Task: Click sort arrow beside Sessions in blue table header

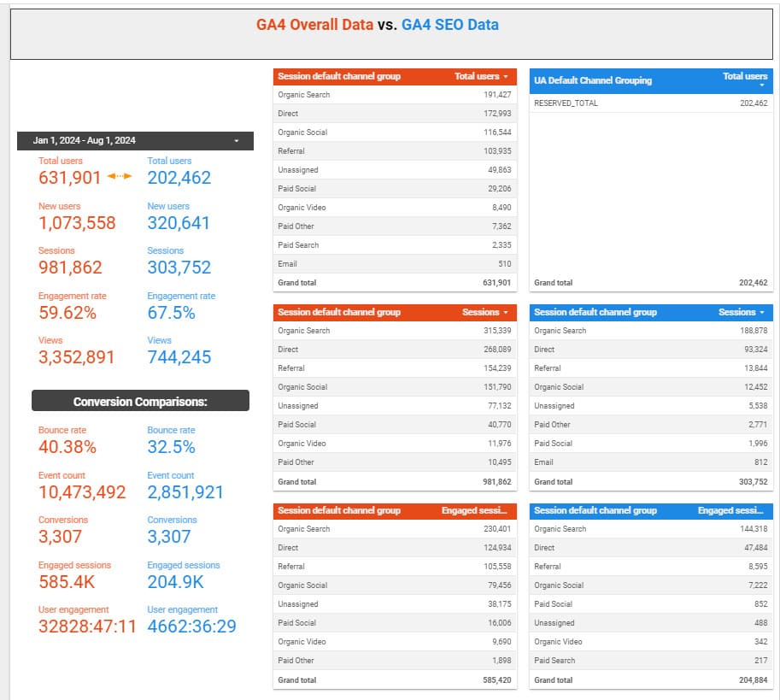Action: (762, 313)
